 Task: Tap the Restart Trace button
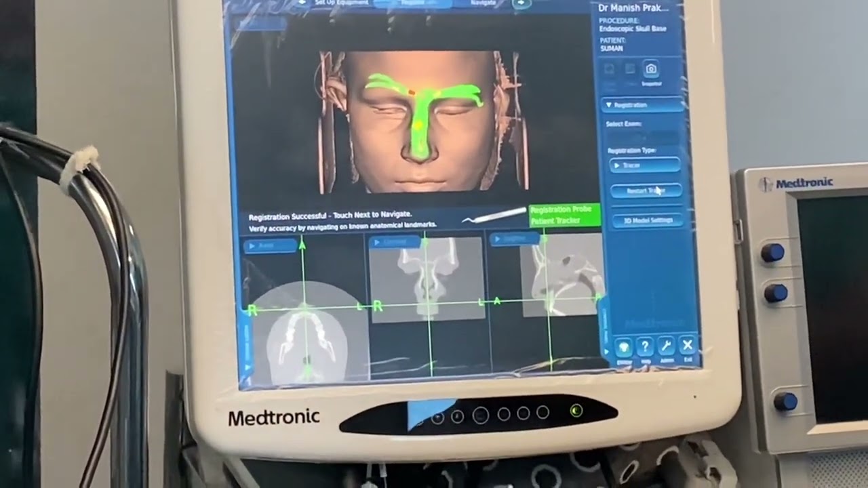pyautogui.click(x=646, y=191)
